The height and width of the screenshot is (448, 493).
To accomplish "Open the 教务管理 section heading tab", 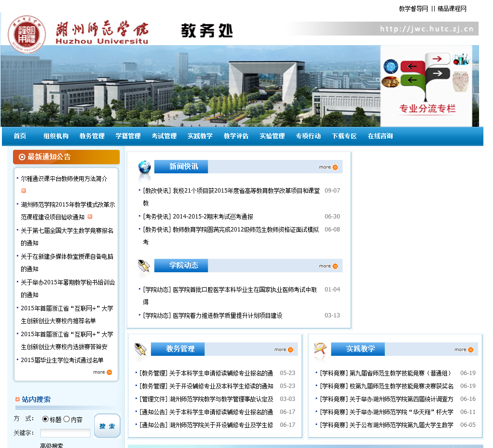I will [x=178, y=349].
